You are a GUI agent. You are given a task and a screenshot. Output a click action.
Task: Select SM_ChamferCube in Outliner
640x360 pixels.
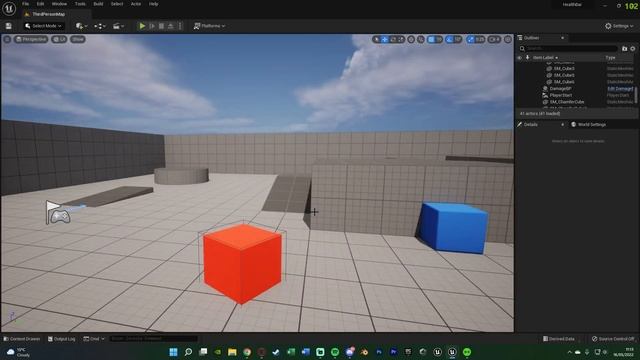click(567, 102)
